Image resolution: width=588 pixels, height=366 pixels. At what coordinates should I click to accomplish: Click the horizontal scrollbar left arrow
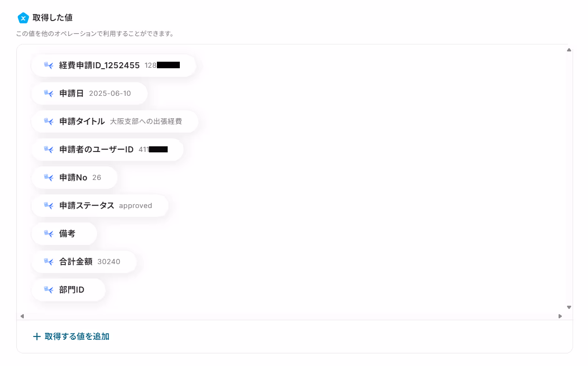22,316
